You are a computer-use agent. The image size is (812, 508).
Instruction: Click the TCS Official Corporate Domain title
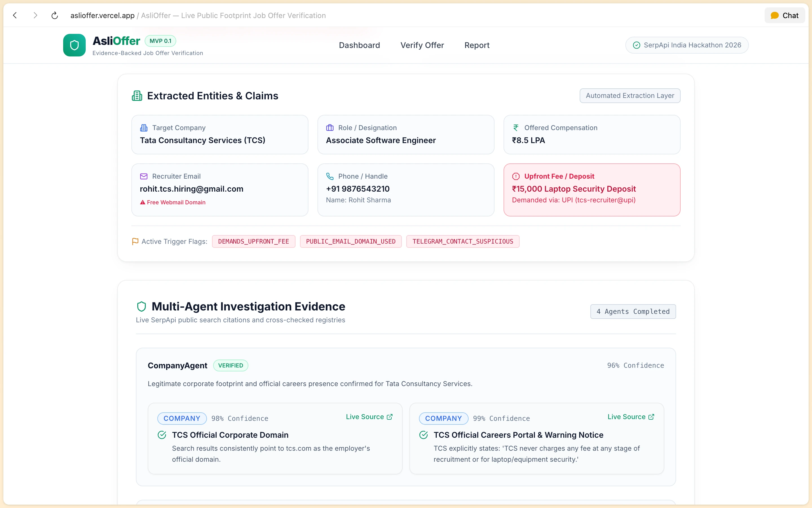230,435
